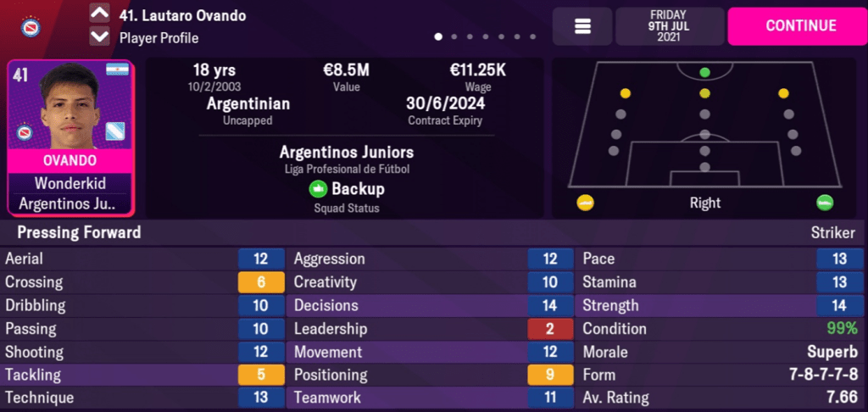Switch to the second profile page dot
This screenshot has height=412, width=868.
[453, 37]
